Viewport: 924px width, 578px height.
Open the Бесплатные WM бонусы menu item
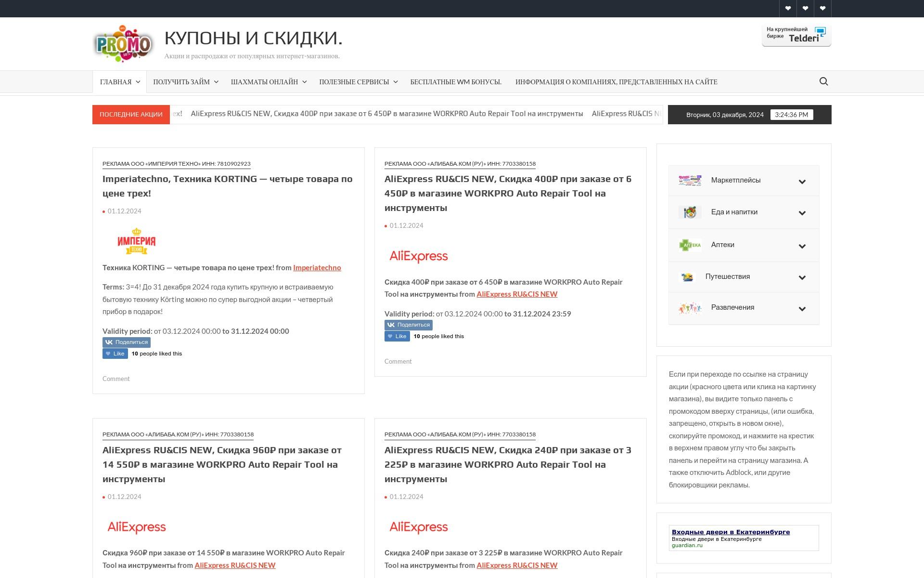click(455, 82)
